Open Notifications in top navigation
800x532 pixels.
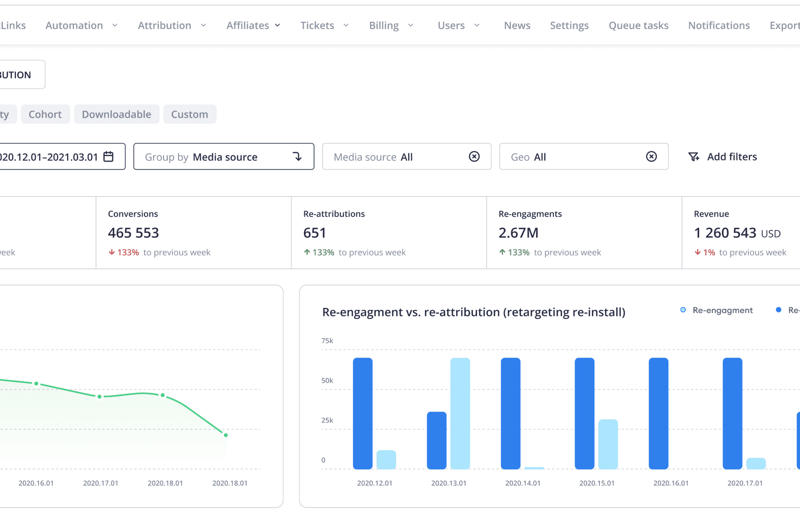coord(718,25)
